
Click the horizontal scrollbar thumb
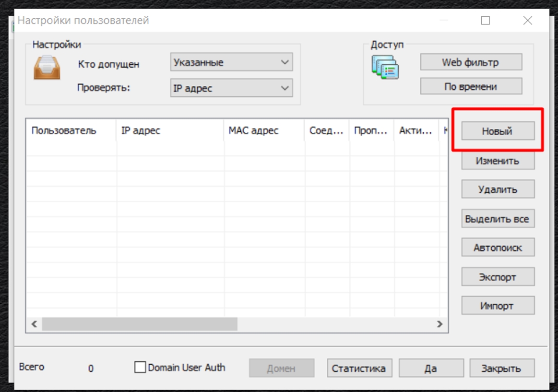pos(140,324)
